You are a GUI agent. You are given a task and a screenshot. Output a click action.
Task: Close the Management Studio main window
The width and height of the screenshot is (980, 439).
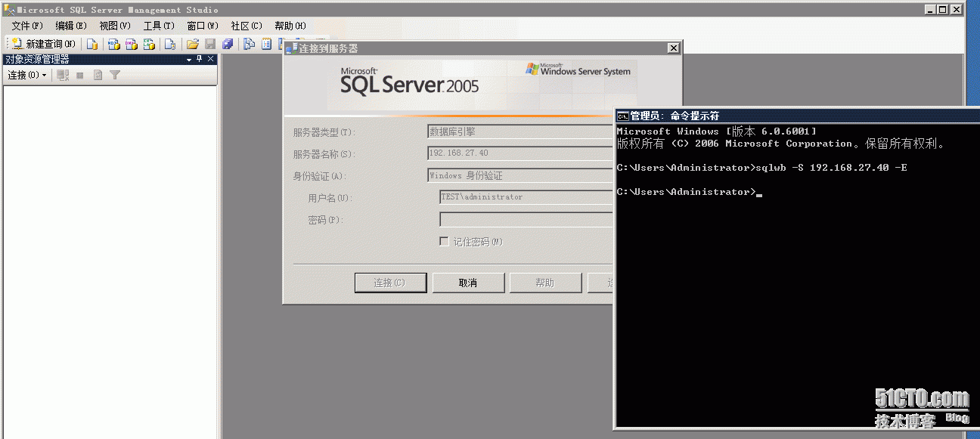tap(956, 9)
